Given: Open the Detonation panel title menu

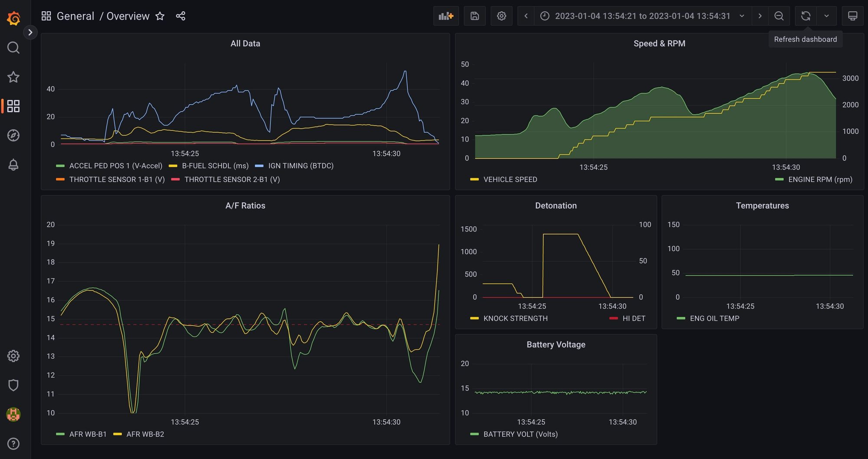Looking at the screenshot, I should click(x=556, y=206).
